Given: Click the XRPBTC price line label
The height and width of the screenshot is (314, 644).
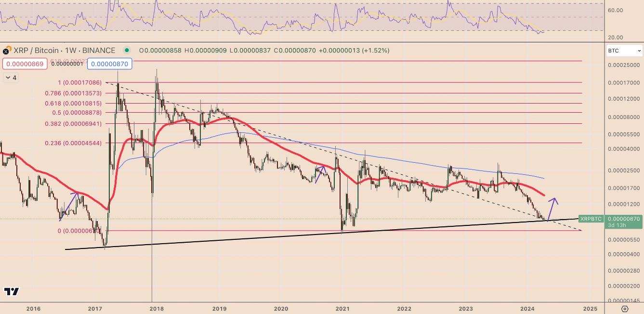Looking at the screenshot, I should pos(591,219).
